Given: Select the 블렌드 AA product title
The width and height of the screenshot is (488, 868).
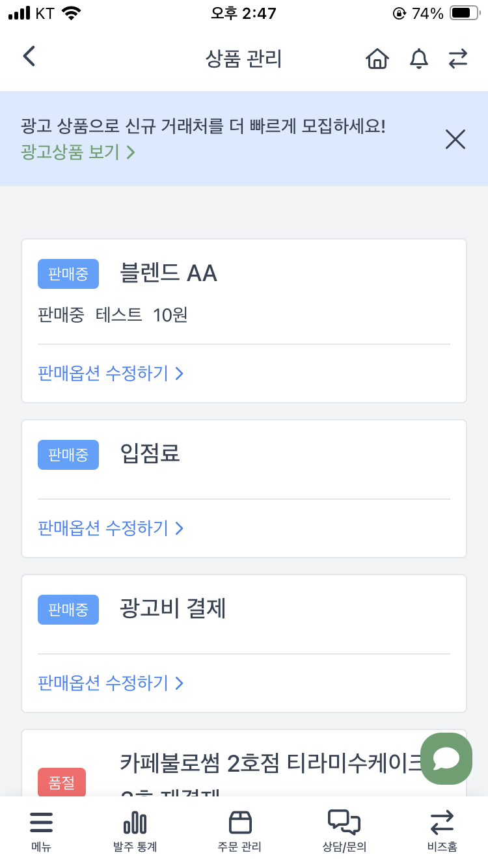Looking at the screenshot, I should point(169,273).
